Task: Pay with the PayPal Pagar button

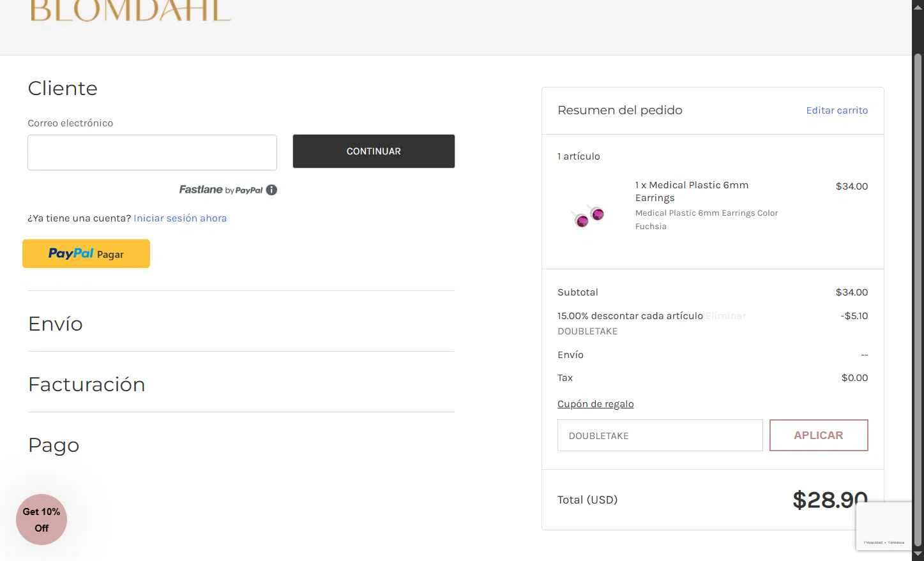Action: 86,253
